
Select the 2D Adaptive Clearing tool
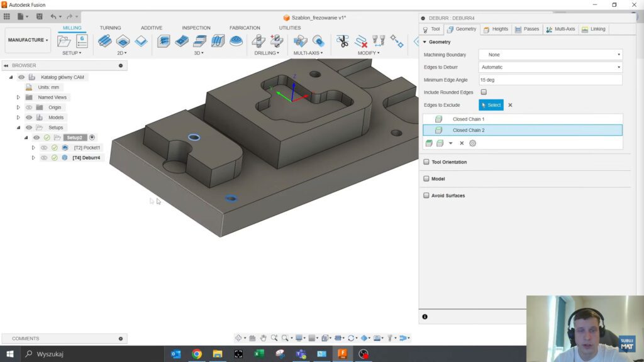tap(105, 41)
